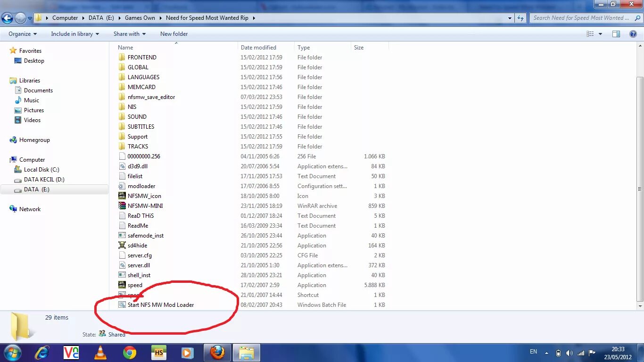
Task: Select the server.cfg file name
Action: 140,255
